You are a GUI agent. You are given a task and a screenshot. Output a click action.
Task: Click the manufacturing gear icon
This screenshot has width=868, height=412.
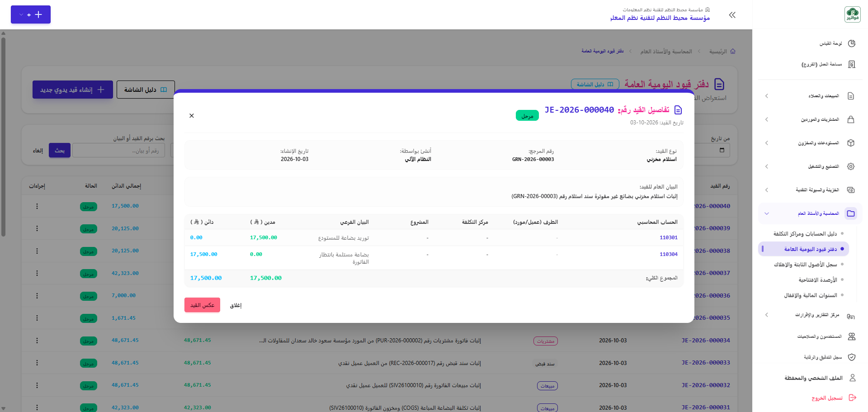pos(851,166)
